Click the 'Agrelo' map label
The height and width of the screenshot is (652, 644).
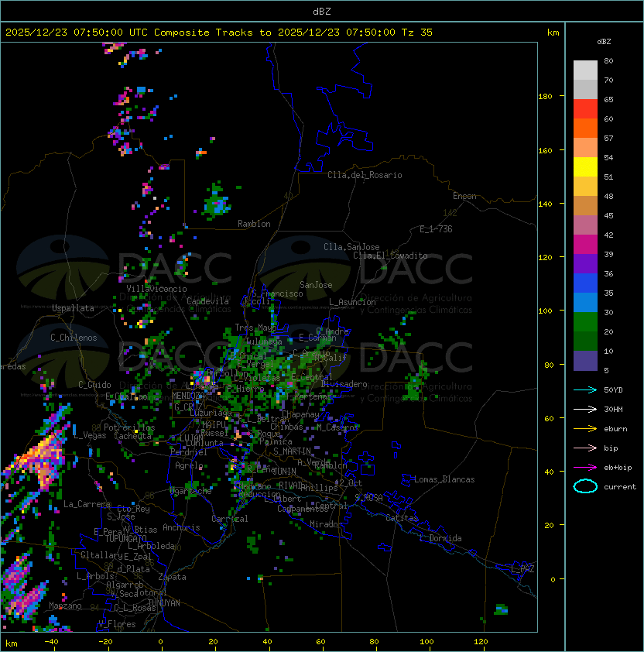click(x=189, y=465)
